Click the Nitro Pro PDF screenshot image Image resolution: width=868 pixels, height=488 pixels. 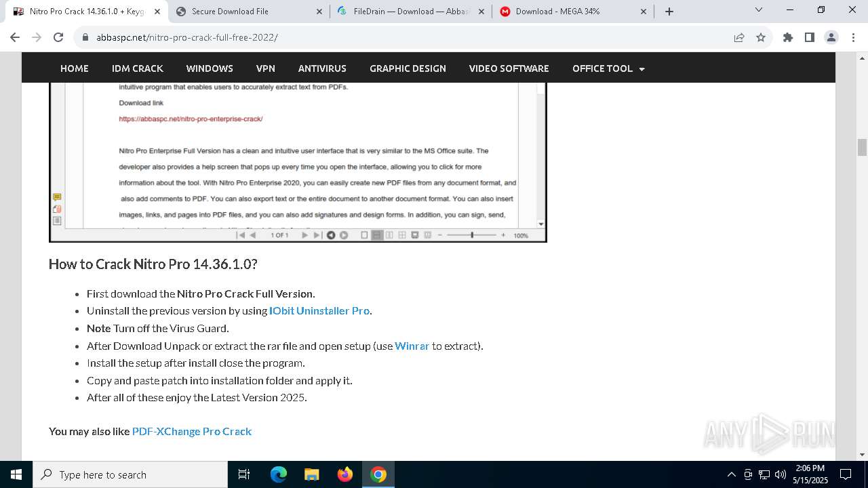click(298, 162)
